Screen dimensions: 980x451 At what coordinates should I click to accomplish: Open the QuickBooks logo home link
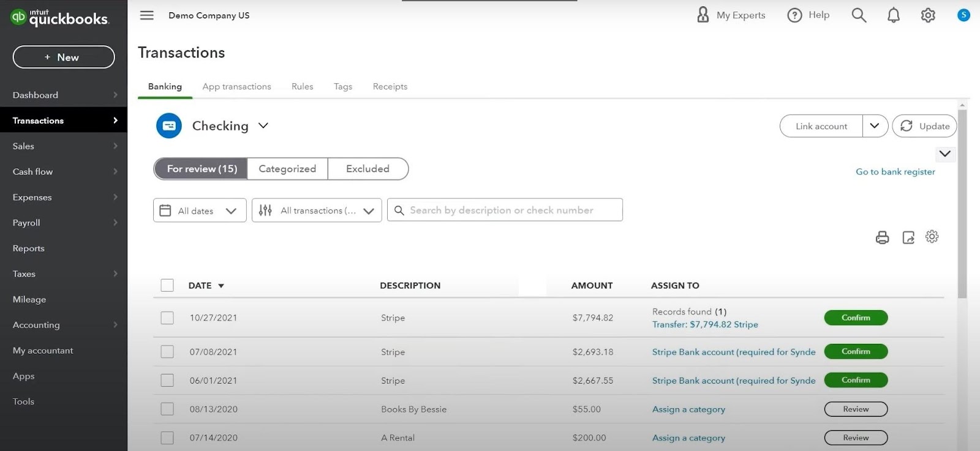pos(59,18)
